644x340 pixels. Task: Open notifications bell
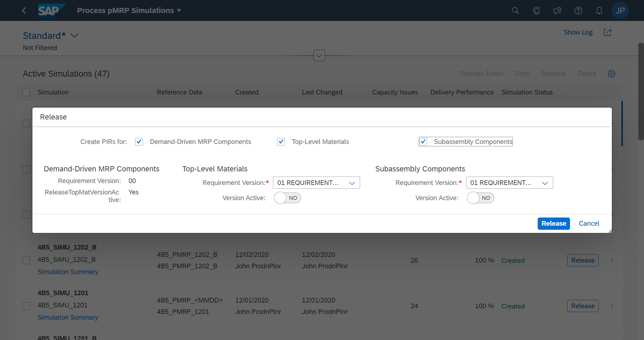click(x=599, y=11)
